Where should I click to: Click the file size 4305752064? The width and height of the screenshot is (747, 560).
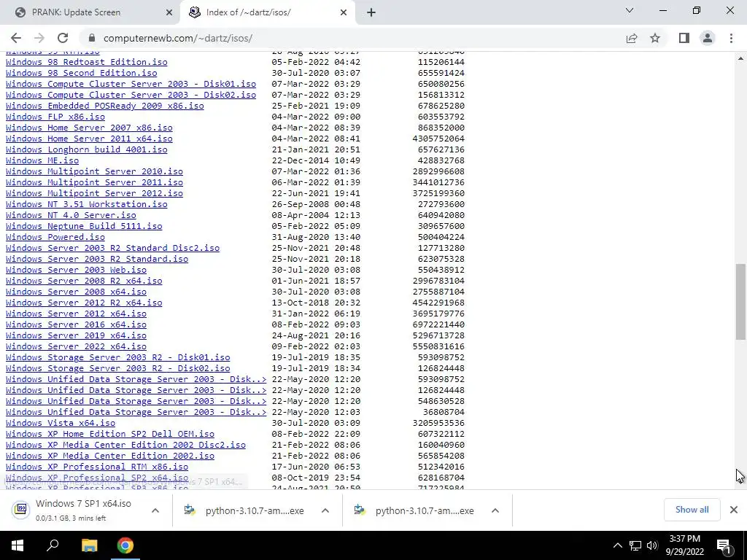tap(438, 139)
